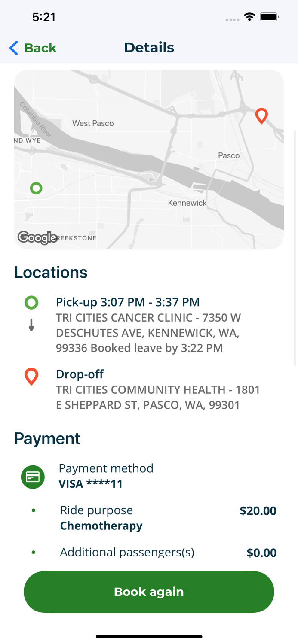Tap the Wi-Fi icon in the status bar
Screen dimensions: 298x644
(x=250, y=17)
